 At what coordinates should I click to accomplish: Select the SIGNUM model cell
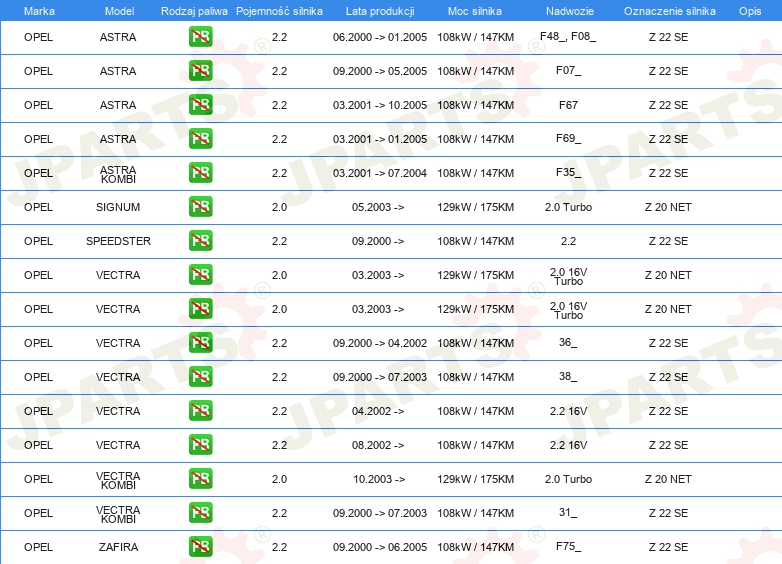118,207
